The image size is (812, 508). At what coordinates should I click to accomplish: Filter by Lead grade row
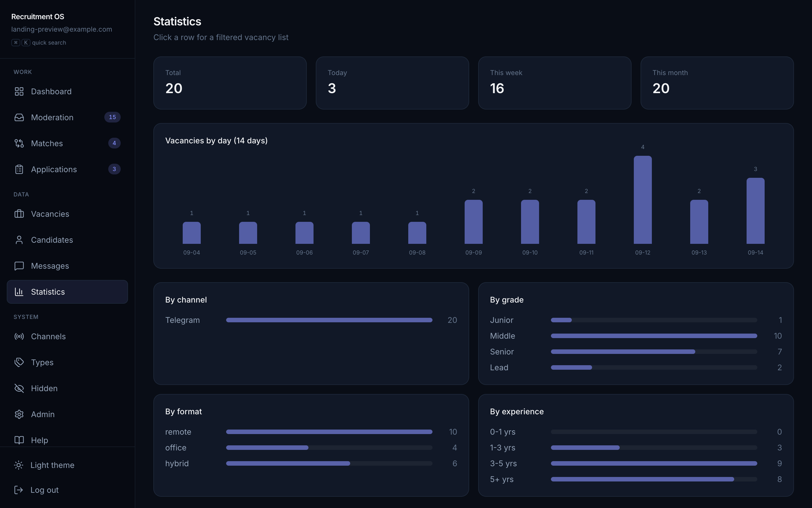point(636,367)
